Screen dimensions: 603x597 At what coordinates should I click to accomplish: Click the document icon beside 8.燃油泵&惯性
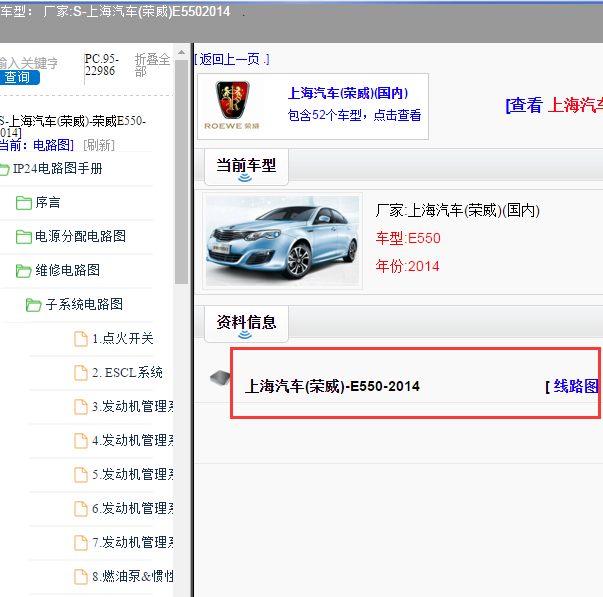click(x=81, y=577)
